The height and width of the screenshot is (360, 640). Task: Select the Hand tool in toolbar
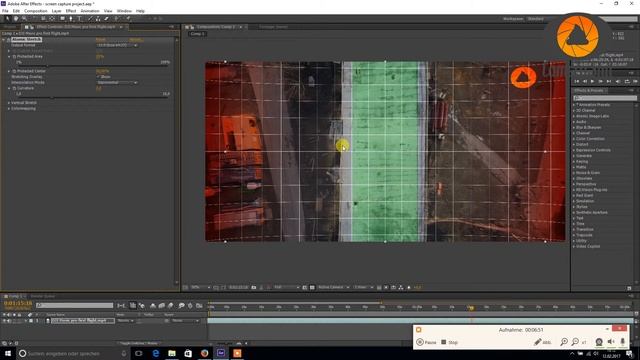(x=16, y=18)
